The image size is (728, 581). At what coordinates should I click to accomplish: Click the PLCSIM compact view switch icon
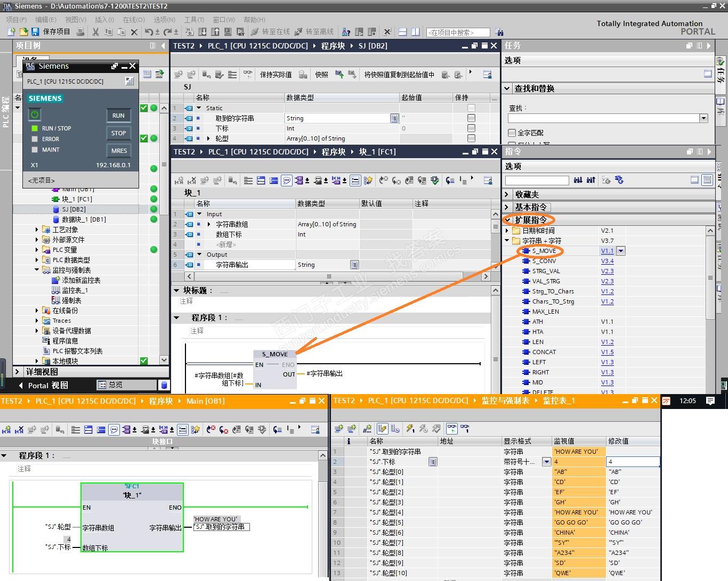130,81
